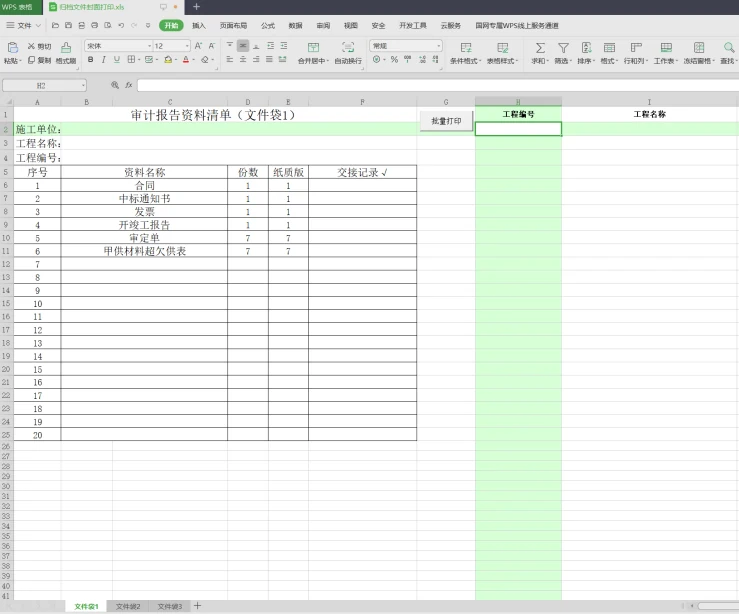
Task: Toggle Bold formatting
Action: pos(90,59)
